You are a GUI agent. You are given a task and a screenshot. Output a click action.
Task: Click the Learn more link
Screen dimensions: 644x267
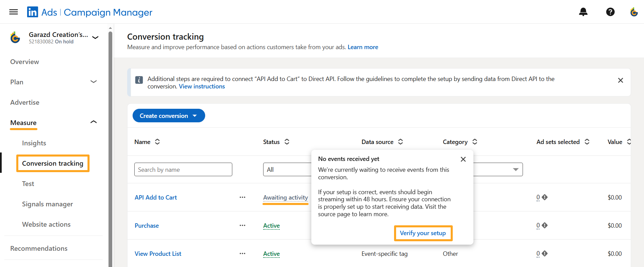tap(363, 47)
